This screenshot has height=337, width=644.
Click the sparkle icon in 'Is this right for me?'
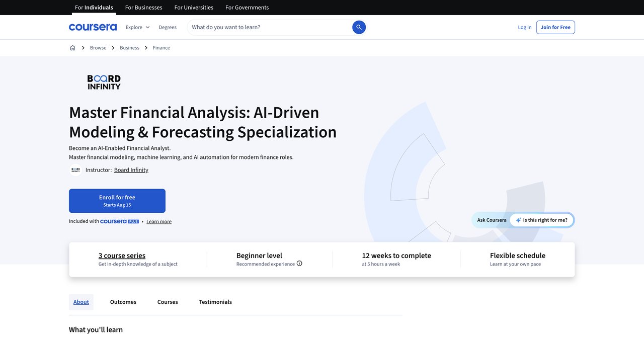coord(518,220)
